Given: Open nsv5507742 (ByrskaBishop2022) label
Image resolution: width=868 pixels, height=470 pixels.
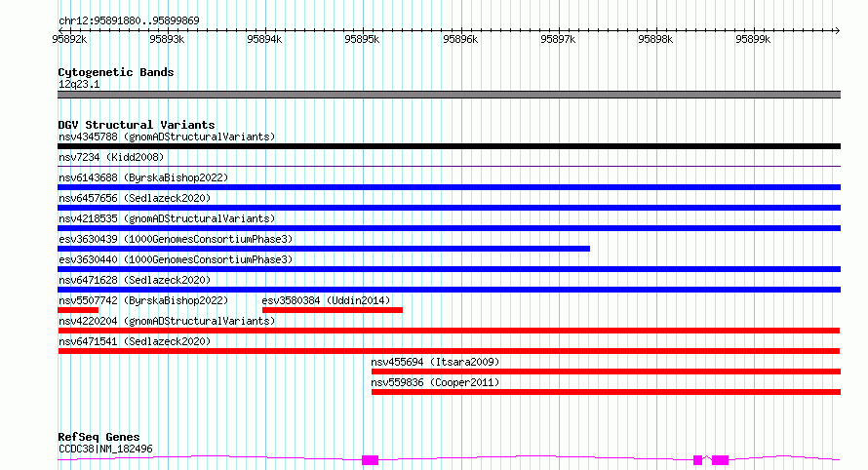Looking at the screenshot, I should point(143,300).
